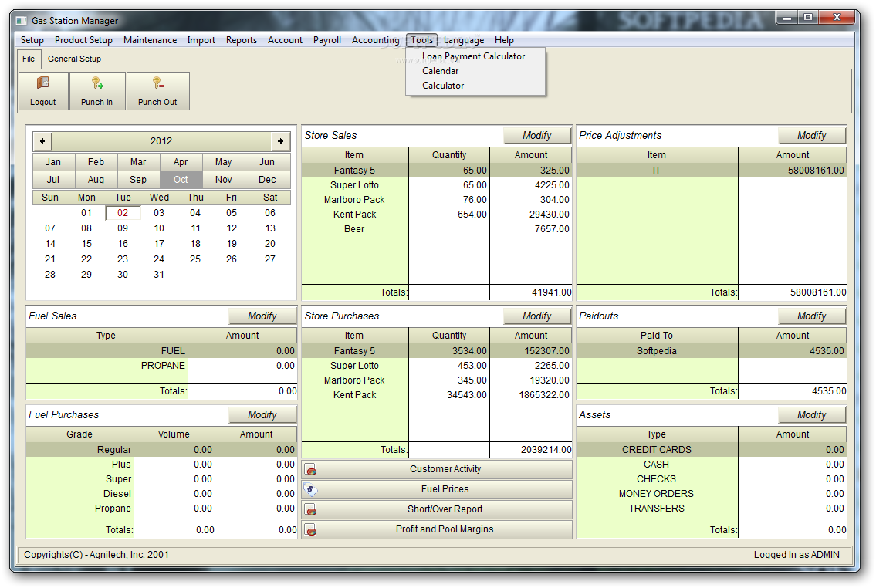Click the Short/Over Report button icon
This screenshot has height=588, width=876.
pyautogui.click(x=311, y=510)
